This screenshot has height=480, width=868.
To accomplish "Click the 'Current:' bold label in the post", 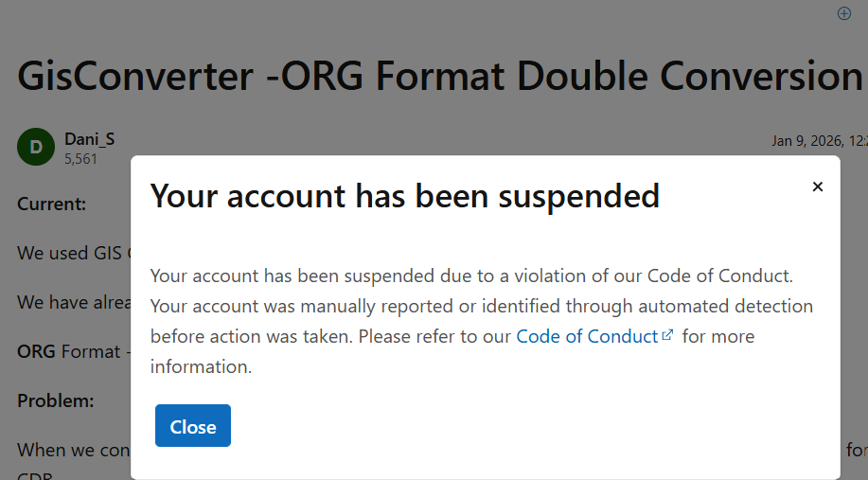I will (51, 204).
